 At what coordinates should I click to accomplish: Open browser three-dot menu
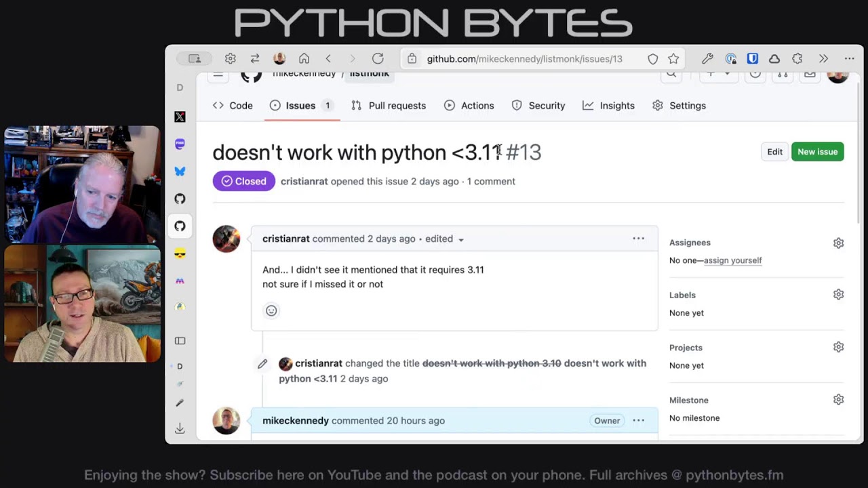click(849, 59)
